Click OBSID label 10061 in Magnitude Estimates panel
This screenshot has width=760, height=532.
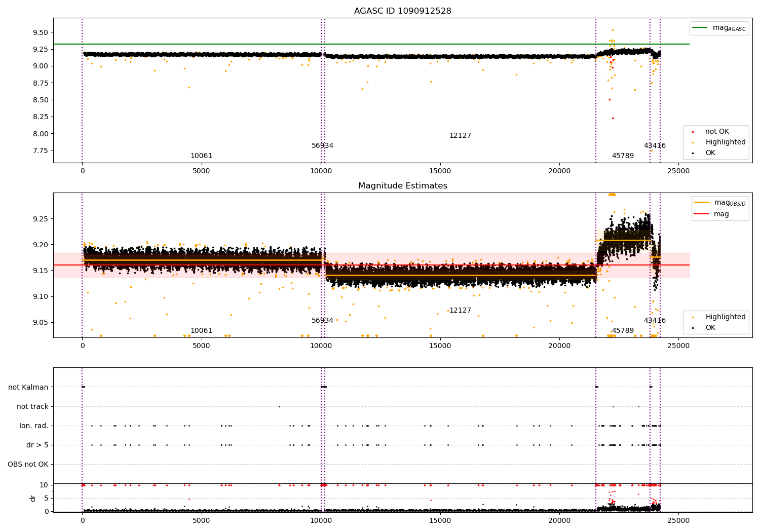coord(201,331)
